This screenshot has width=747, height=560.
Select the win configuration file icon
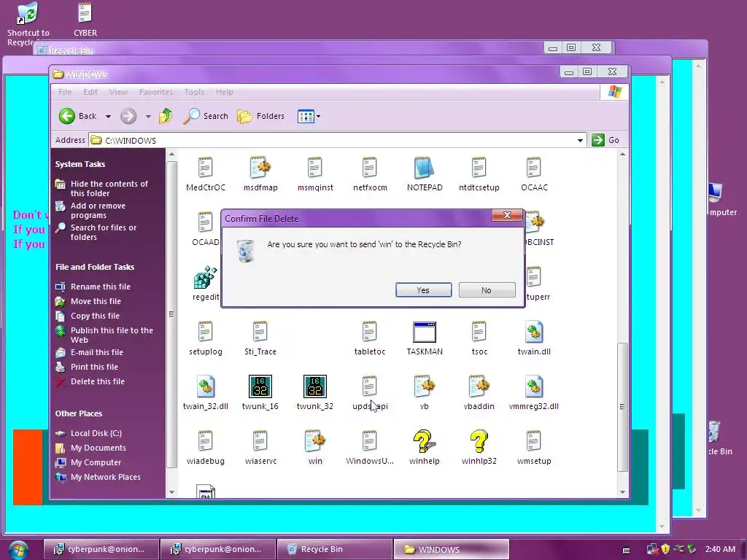pos(315,441)
